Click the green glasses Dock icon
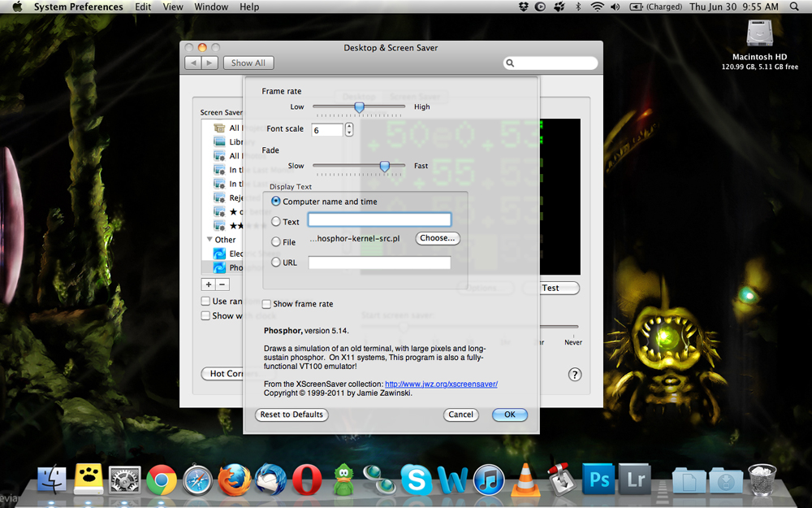This screenshot has width=812, height=508. [379, 480]
